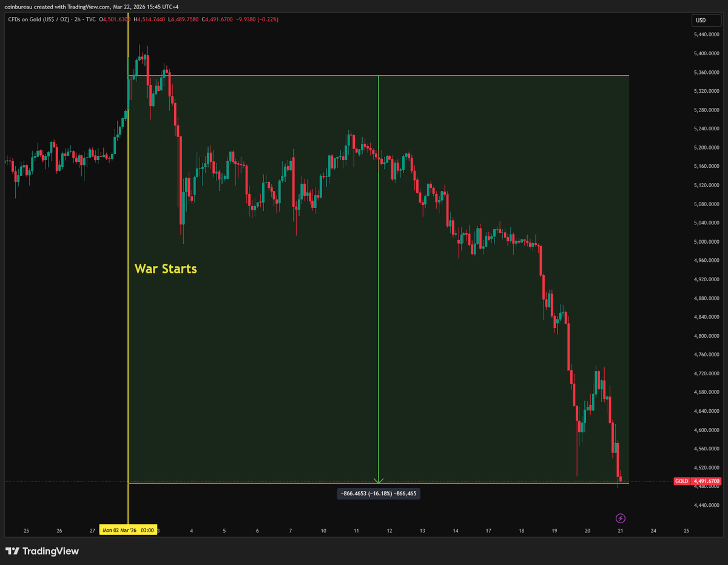Click the 4,800.0000 price axis label
Screen dimensions: 728x565
pos(707,335)
